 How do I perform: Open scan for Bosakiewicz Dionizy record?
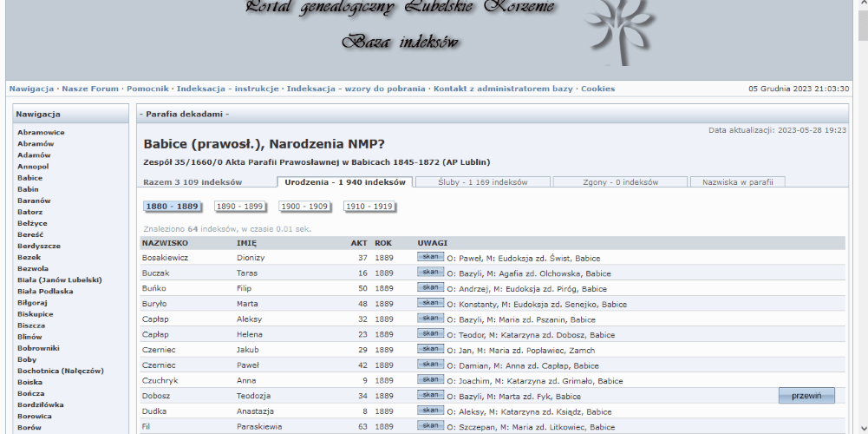coord(430,257)
